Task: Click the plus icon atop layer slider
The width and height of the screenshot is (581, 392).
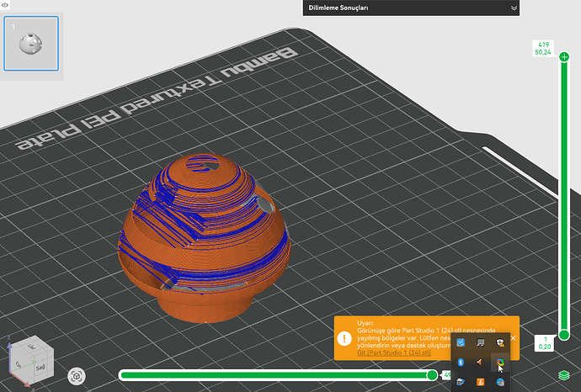Action: tap(564, 57)
